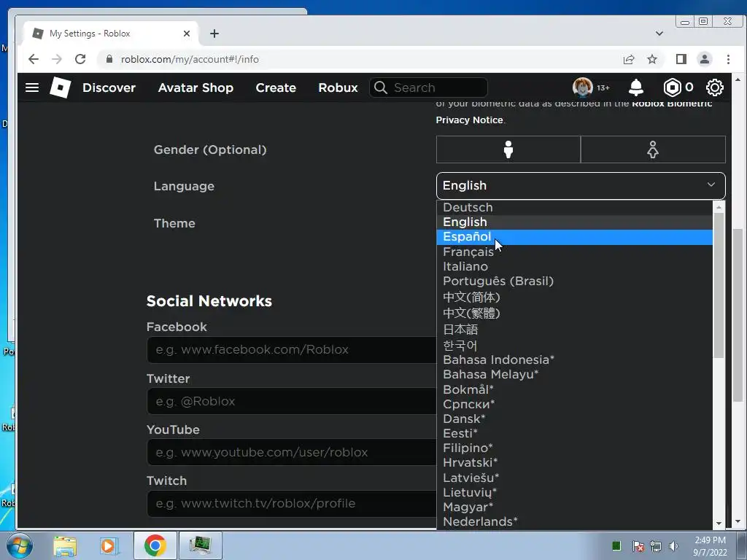This screenshot has width=747, height=560.
Task: Choose Hrvatski* from the language list
Action: tap(575, 463)
